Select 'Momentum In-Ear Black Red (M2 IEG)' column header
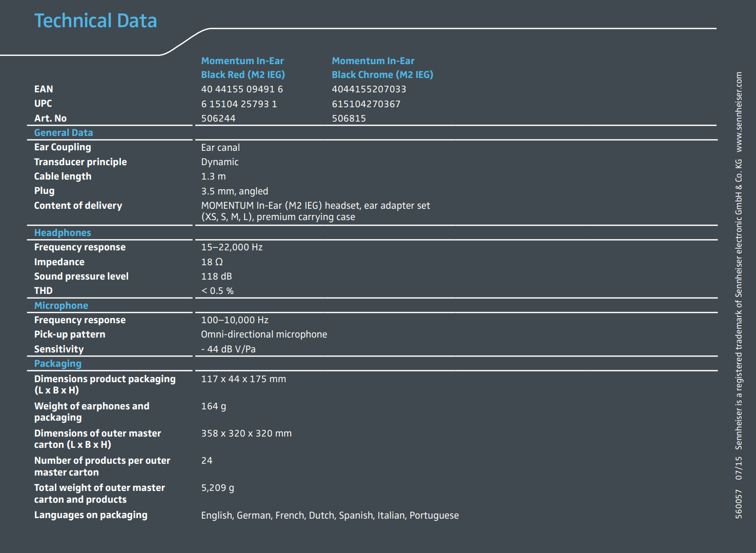The image size is (756, 553). (x=243, y=68)
